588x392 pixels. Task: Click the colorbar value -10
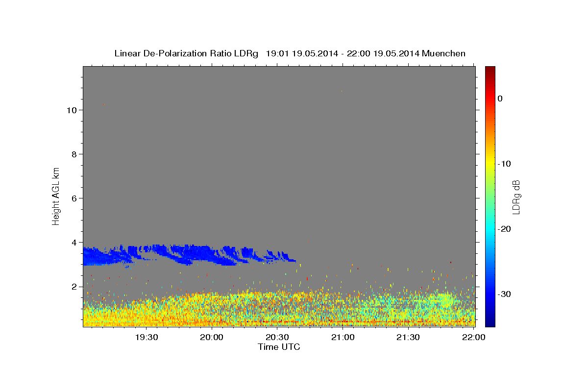tap(505, 164)
